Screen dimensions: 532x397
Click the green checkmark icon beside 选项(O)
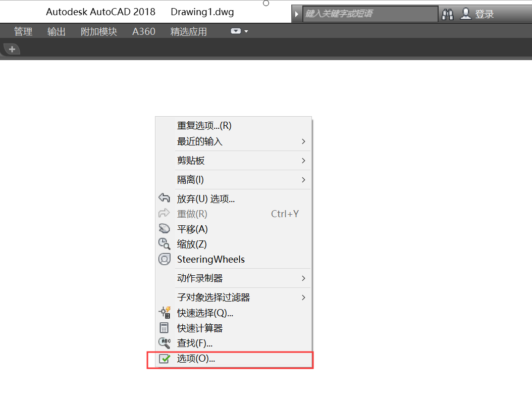[x=165, y=358]
